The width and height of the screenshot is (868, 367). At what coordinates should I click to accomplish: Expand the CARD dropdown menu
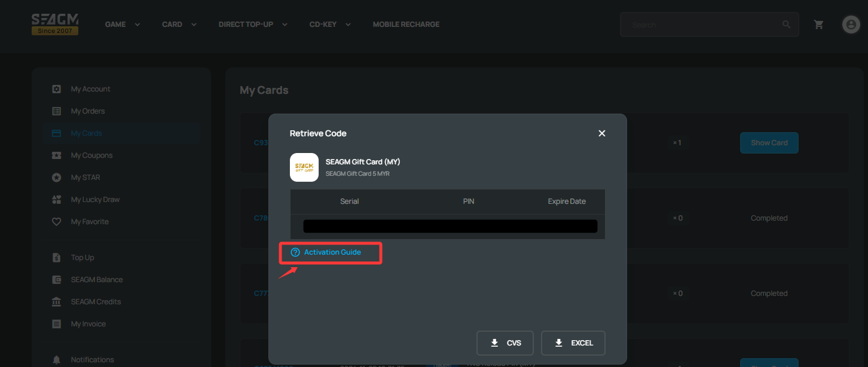coord(179,25)
